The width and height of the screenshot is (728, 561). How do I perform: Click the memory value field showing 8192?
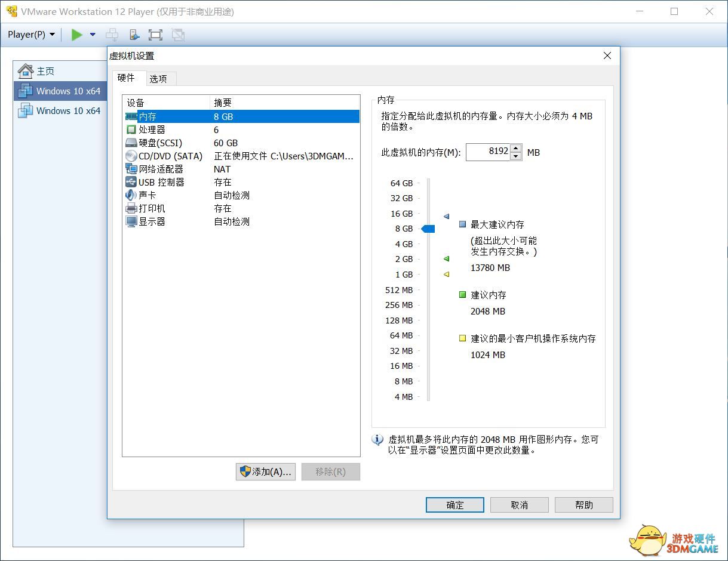(x=488, y=152)
